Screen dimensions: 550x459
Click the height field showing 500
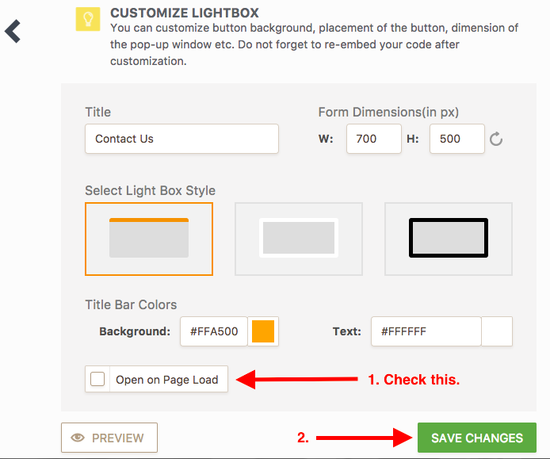pos(457,139)
